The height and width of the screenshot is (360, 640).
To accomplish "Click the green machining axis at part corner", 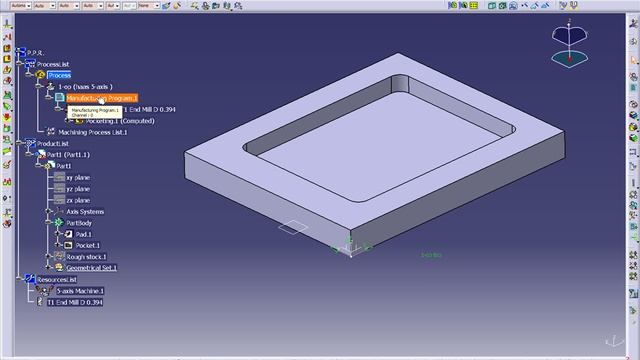I will [350, 247].
